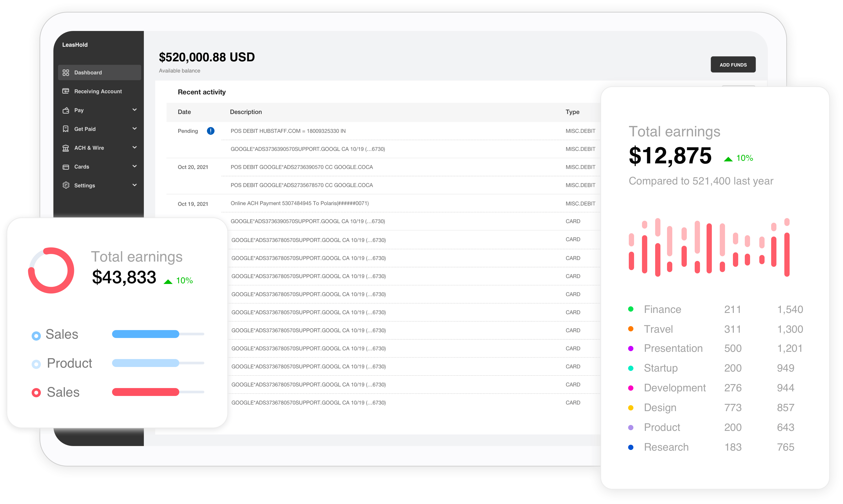Click the blue Pending info icon
The image size is (843, 504).
pyautogui.click(x=211, y=131)
